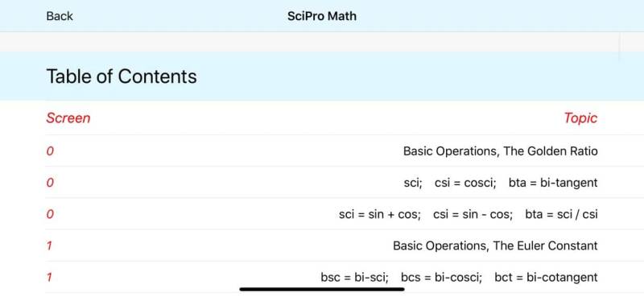Screen dimensions: 644x297
Task: Tap the Back button
Action: [x=60, y=16]
